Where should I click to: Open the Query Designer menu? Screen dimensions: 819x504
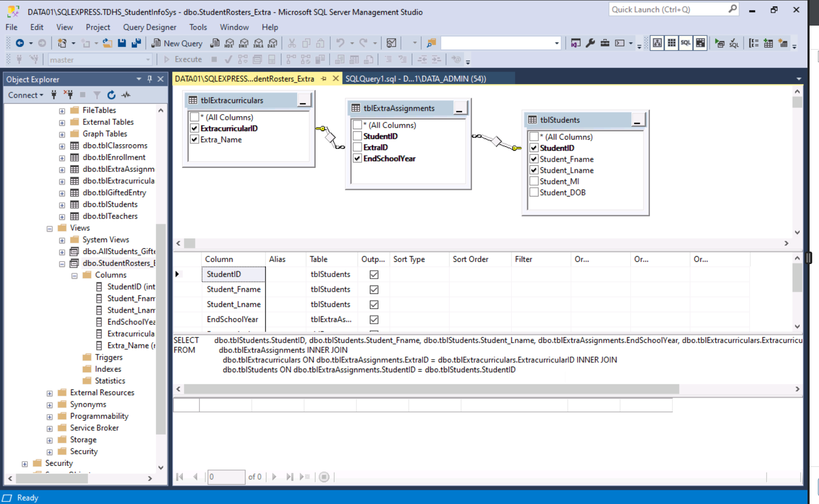[x=150, y=27]
